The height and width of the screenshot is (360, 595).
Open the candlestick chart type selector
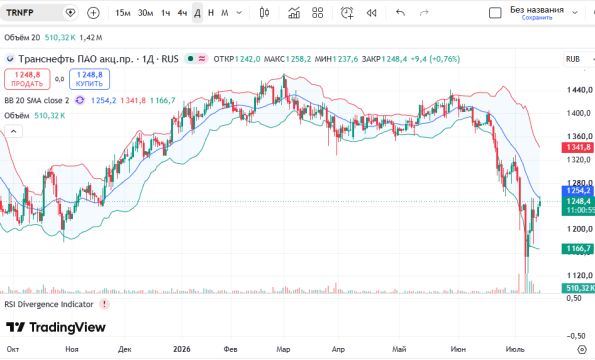pos(264,13)
